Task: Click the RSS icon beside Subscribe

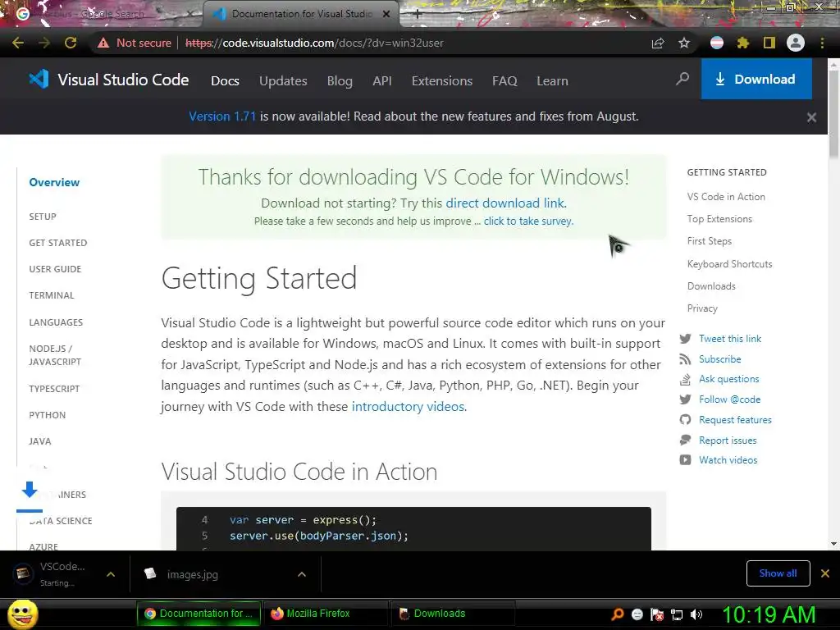Action: (x=685, y=359)
